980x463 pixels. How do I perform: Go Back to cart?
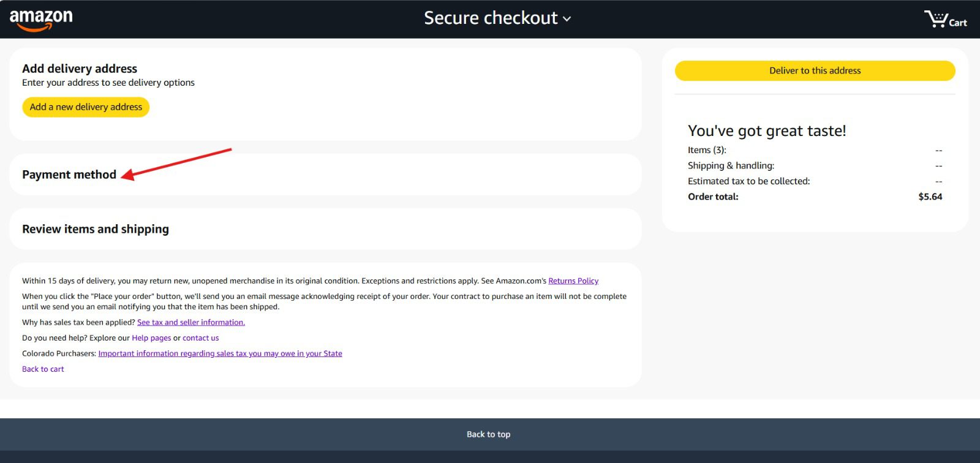(43, 369)
